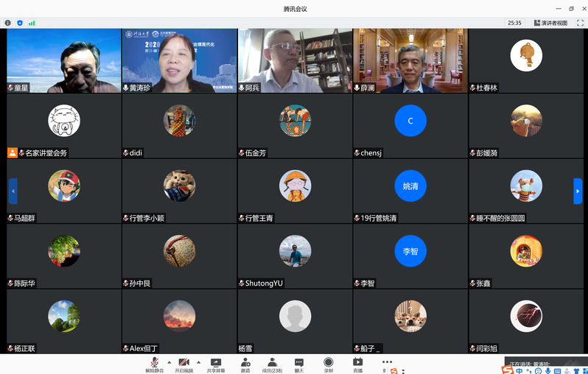The image size is (588, 374).
Task: Open the chat panel
Action: tap(299, 362)
